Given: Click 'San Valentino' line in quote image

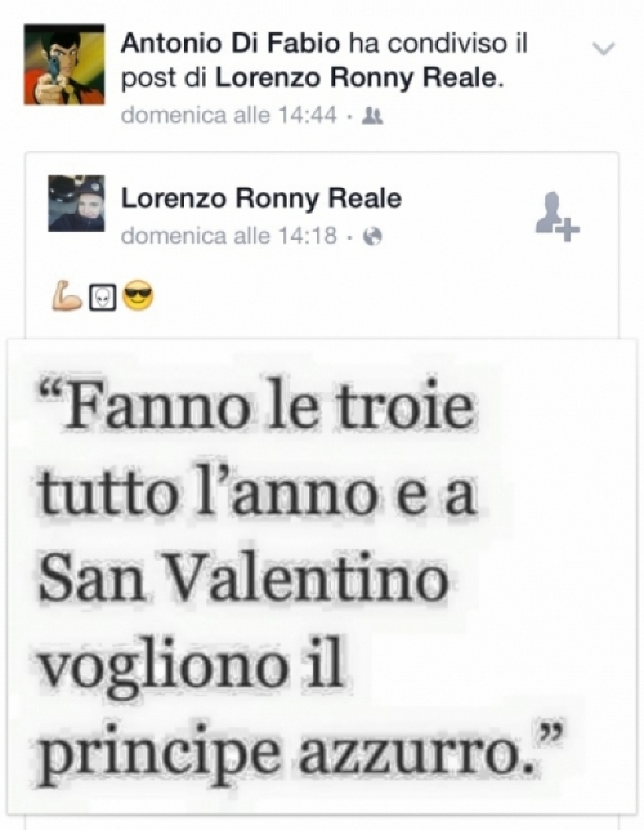Looking at the screenshot, I should pyautogui.click(x=245, y=583).
